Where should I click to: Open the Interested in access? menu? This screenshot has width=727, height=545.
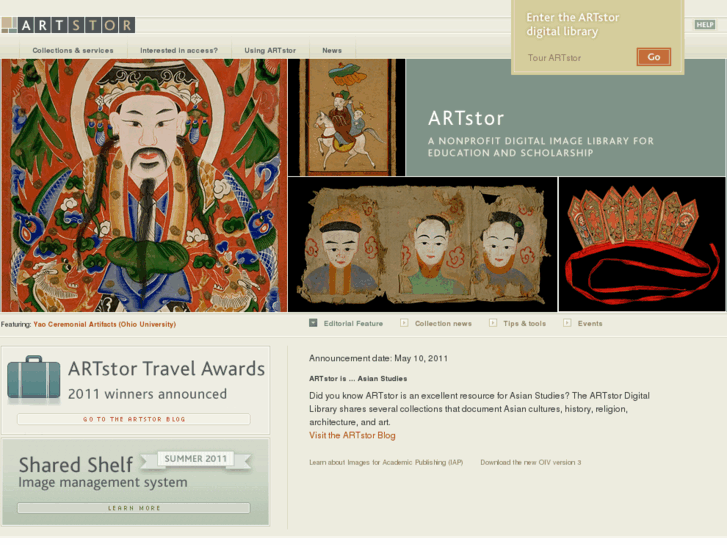(179, 50)
